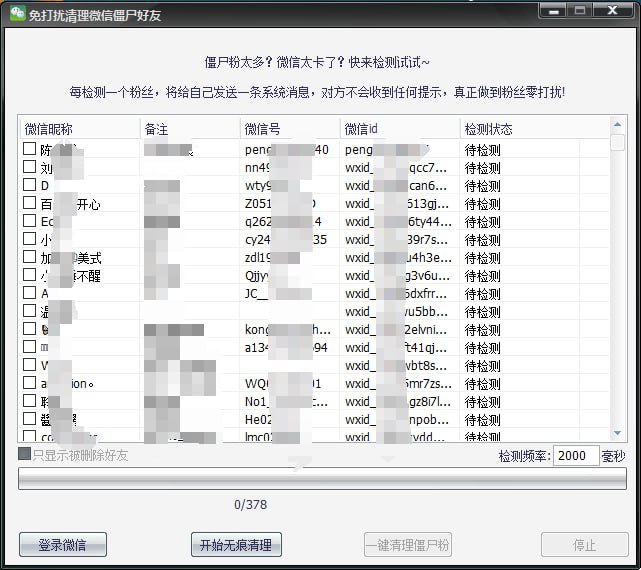Check the box for nn49 微信号 row
Image resolution: width=641 pixels, height=570 pixels.
tap(29, 167)
